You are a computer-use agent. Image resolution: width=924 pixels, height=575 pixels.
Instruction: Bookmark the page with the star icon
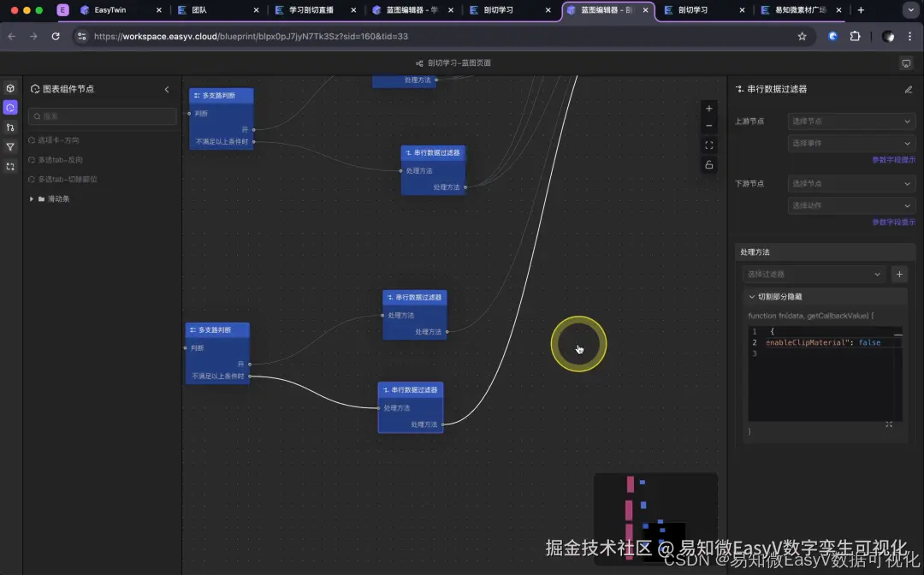(x=800, y=37)
